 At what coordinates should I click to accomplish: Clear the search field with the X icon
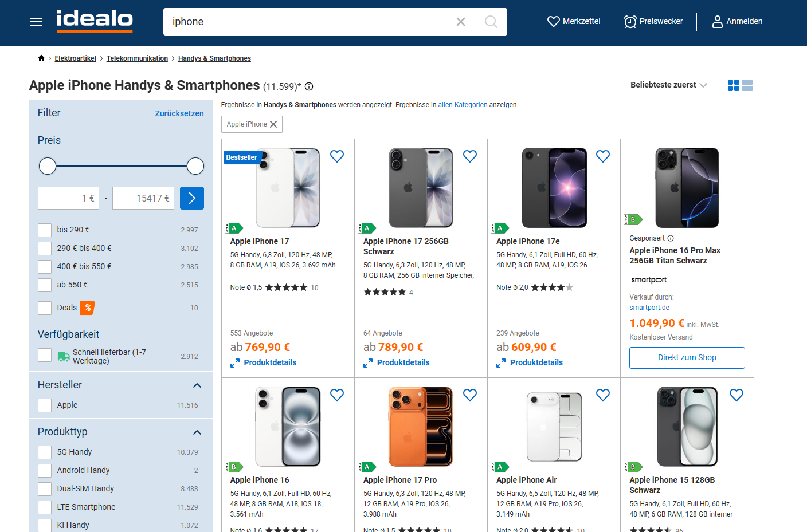click(x=461, y=22)
